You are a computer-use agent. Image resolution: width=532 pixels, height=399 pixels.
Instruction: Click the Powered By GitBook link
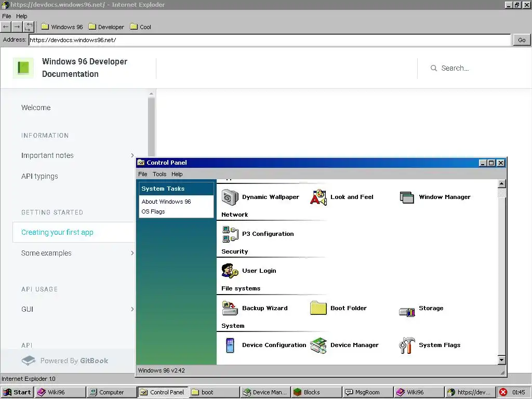[x=65, y=361]
